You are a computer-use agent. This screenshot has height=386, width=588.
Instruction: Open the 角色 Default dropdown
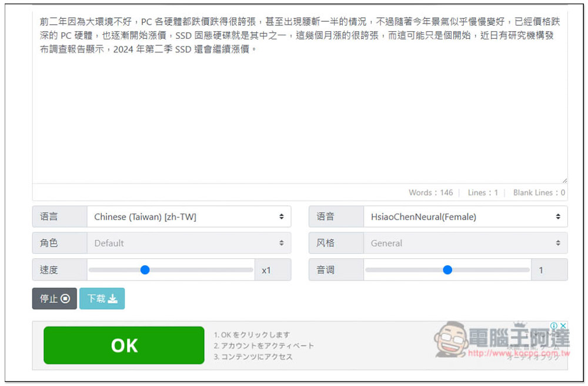pyautogui.click(x=189, y=243)
